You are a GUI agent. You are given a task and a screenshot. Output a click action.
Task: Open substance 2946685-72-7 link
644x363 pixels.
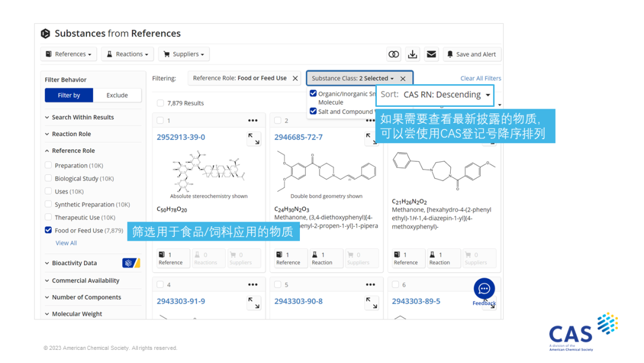tap(298, 137)
